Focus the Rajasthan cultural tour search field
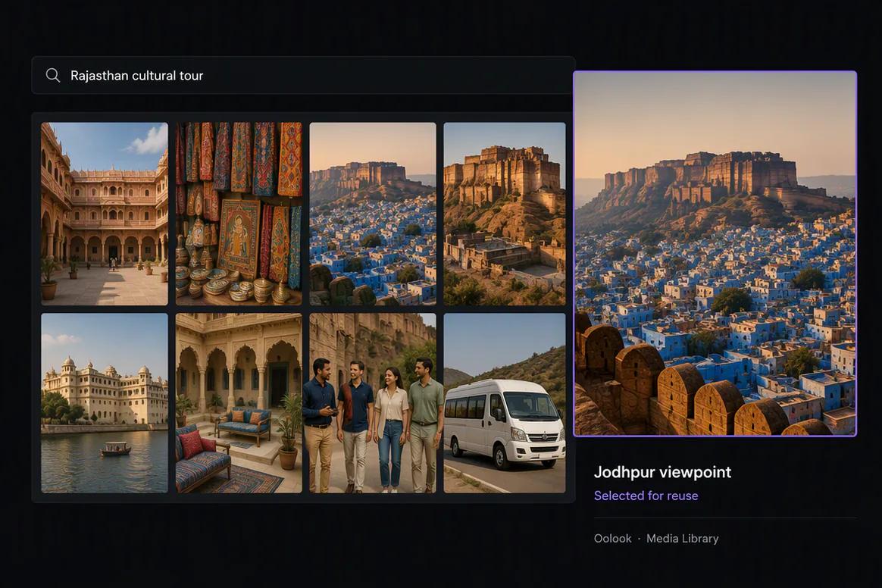 303,75
